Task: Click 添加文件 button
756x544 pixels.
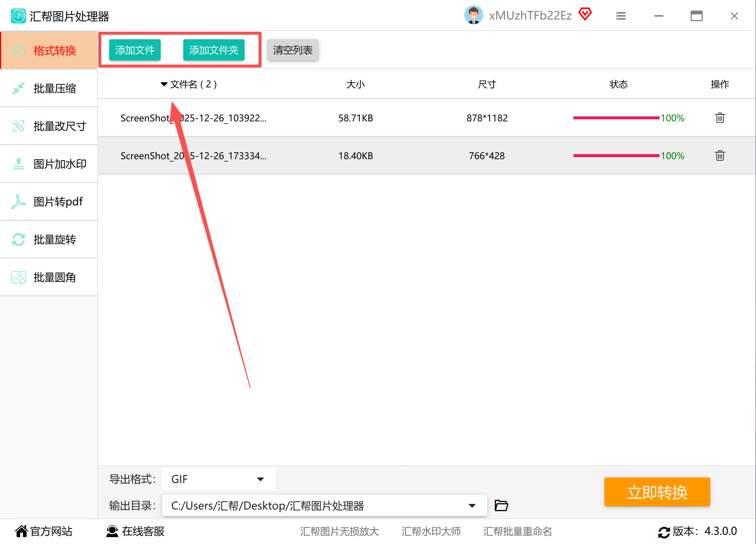Action: click(x=135, y=50)
